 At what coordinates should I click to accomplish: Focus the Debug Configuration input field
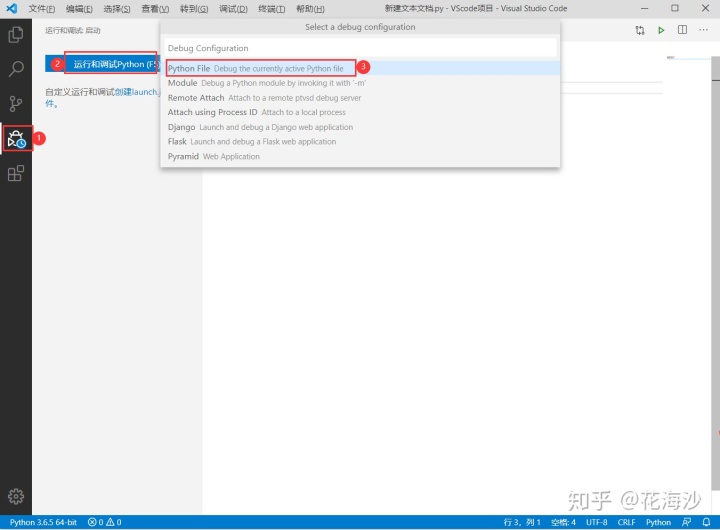click(360, 48)
